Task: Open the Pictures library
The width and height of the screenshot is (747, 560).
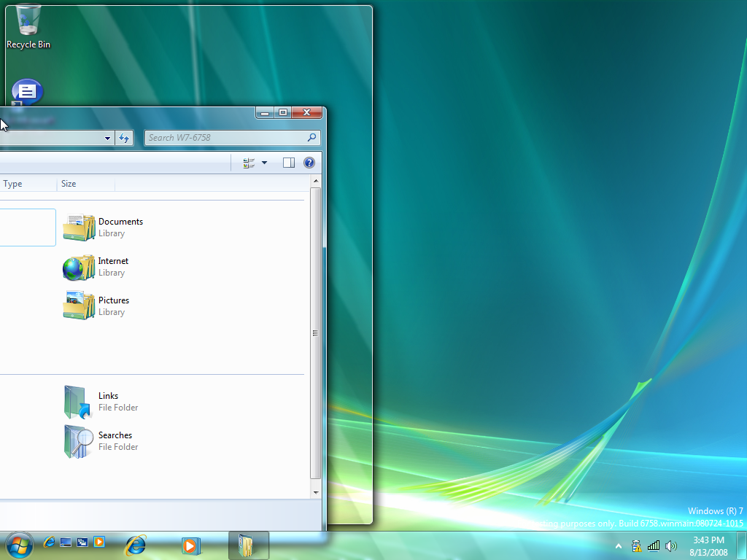Action: tap(79, 306)
